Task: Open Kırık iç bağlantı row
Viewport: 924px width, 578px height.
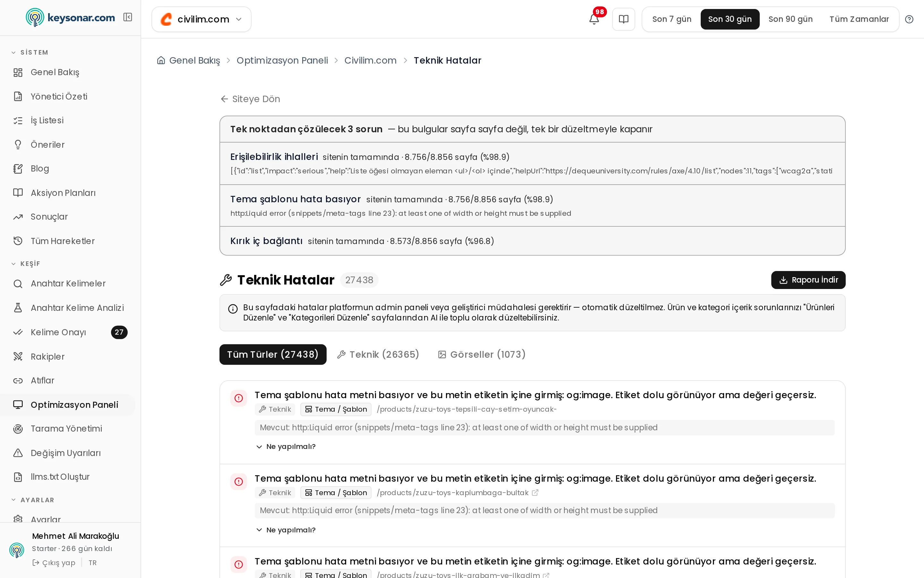Action: tap(532, 241)
